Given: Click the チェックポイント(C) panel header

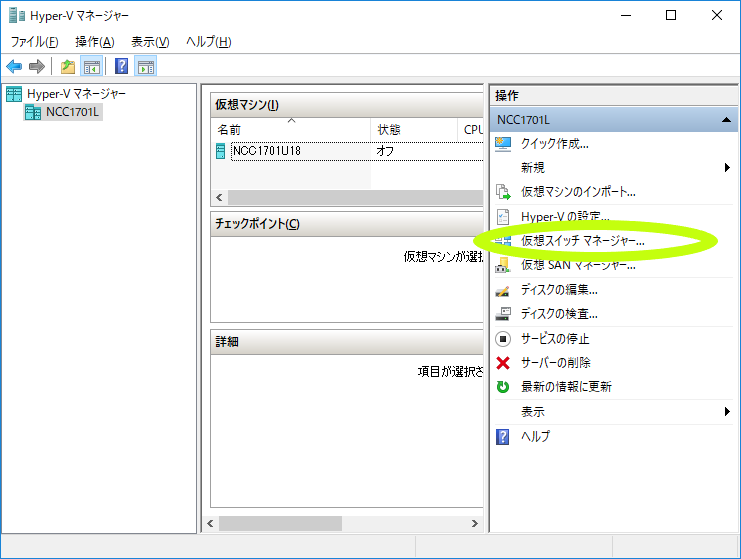Looking at the screenshot, I should (347, 224).
